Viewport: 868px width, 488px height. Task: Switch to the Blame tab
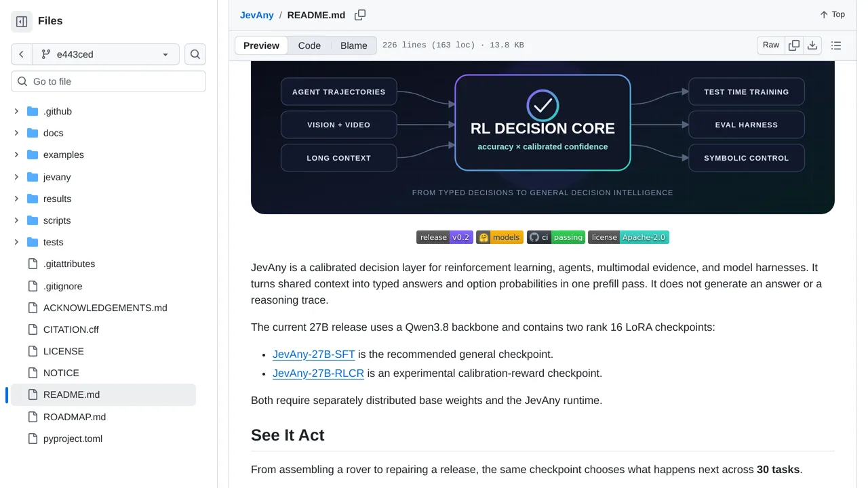pos(354,45)
